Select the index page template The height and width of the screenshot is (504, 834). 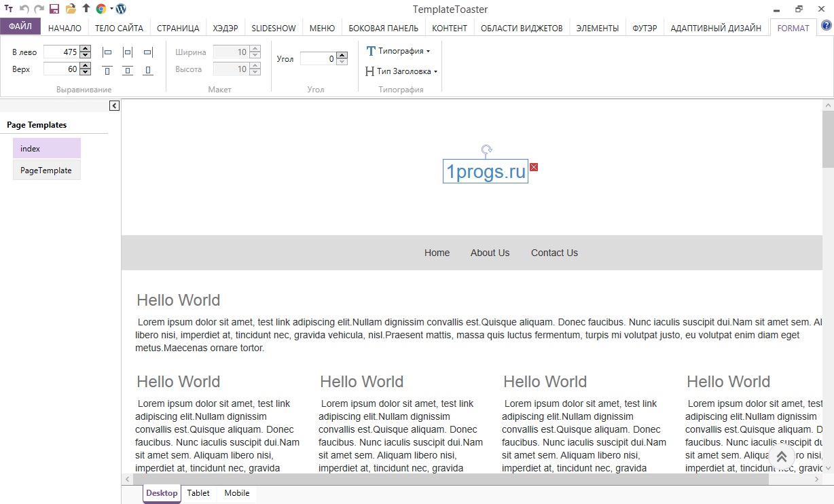(x=47, y=148)
